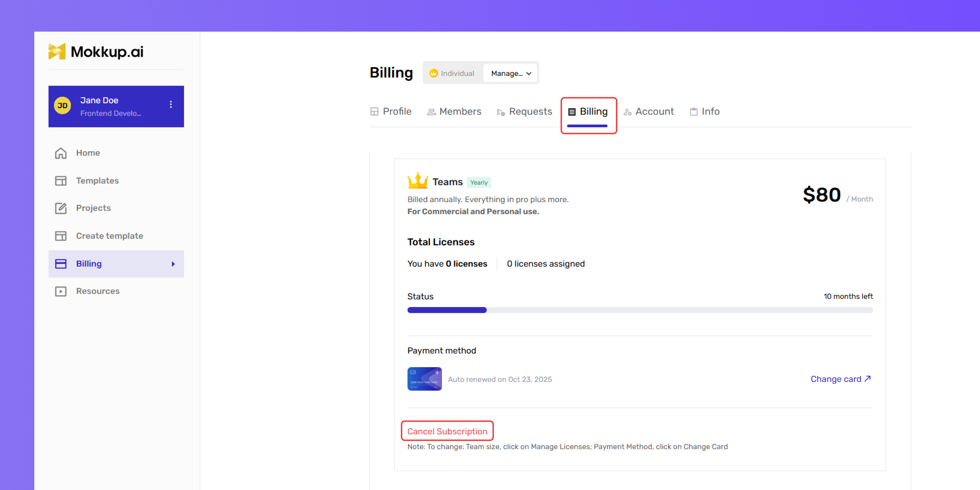Click the '0 licenses assigned' text
This screenshot has width=980, height=490.
(x=546, y=264)
